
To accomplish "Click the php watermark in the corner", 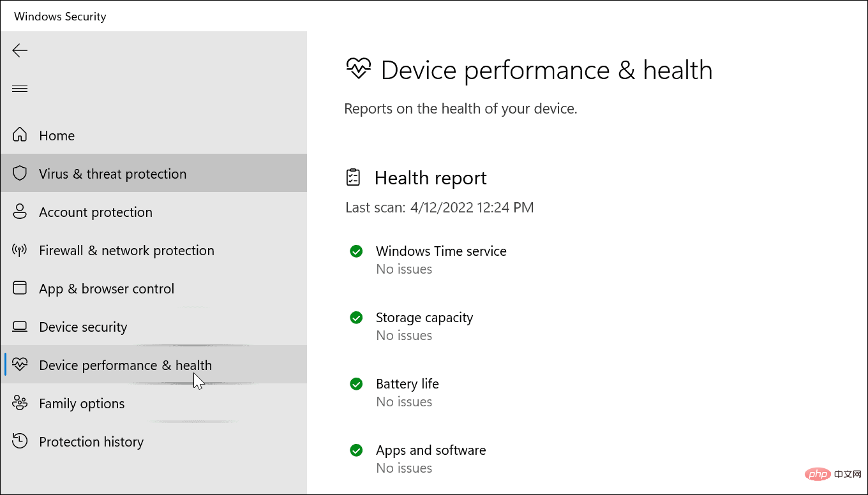I will [818, 474].
